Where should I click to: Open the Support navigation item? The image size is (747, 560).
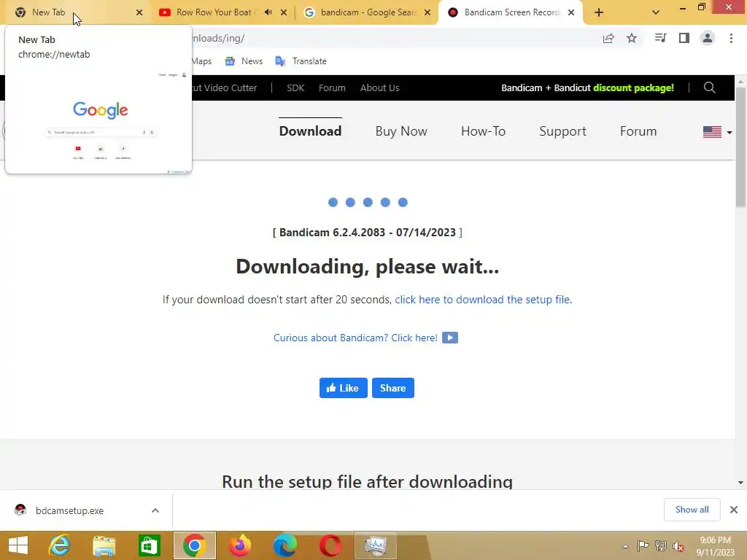pos(562,131)
